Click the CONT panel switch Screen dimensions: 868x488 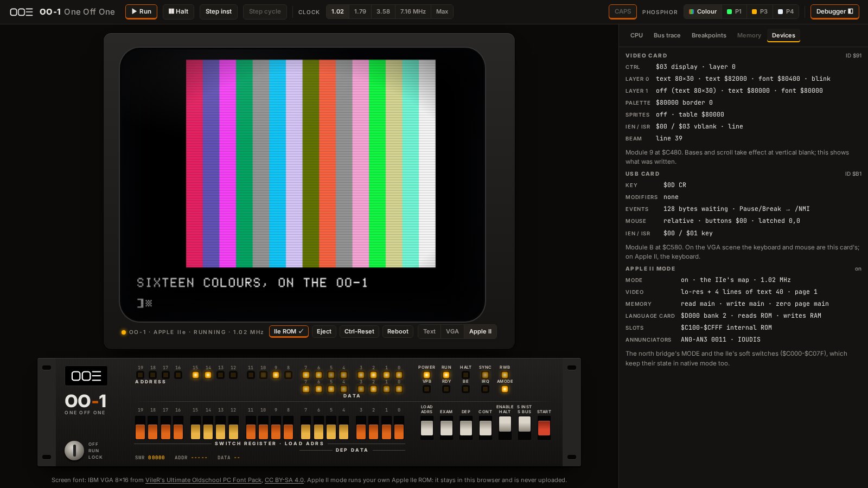(486, 428)
